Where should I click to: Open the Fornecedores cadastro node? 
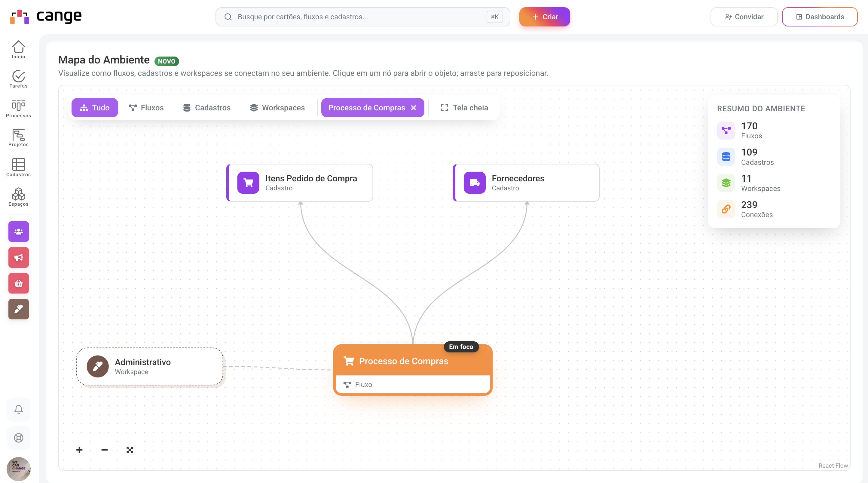[x=526, y=183]
